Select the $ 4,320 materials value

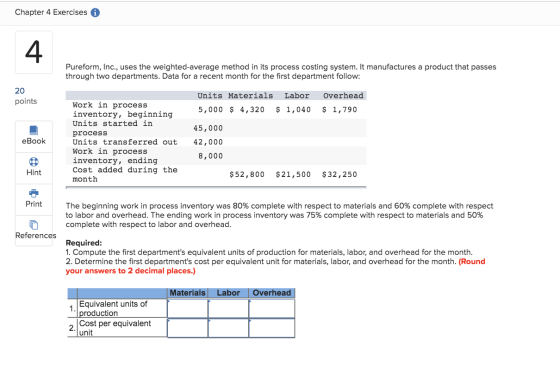(x=247, y=110)
